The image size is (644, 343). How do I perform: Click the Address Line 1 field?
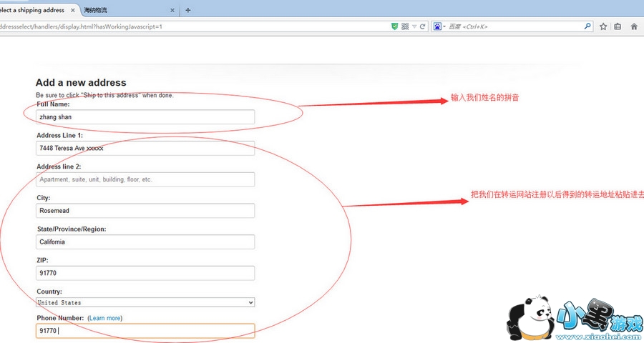[x=145, y=148]
